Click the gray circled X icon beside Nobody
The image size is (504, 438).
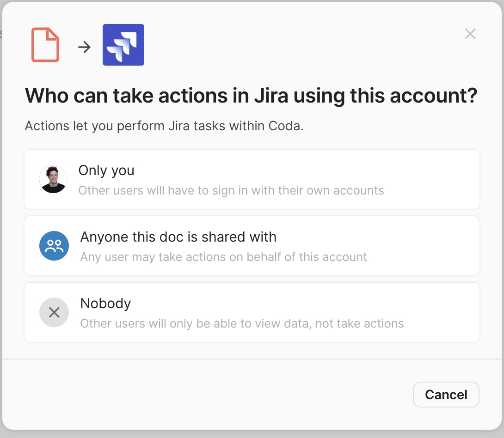(x=54, y=312)
